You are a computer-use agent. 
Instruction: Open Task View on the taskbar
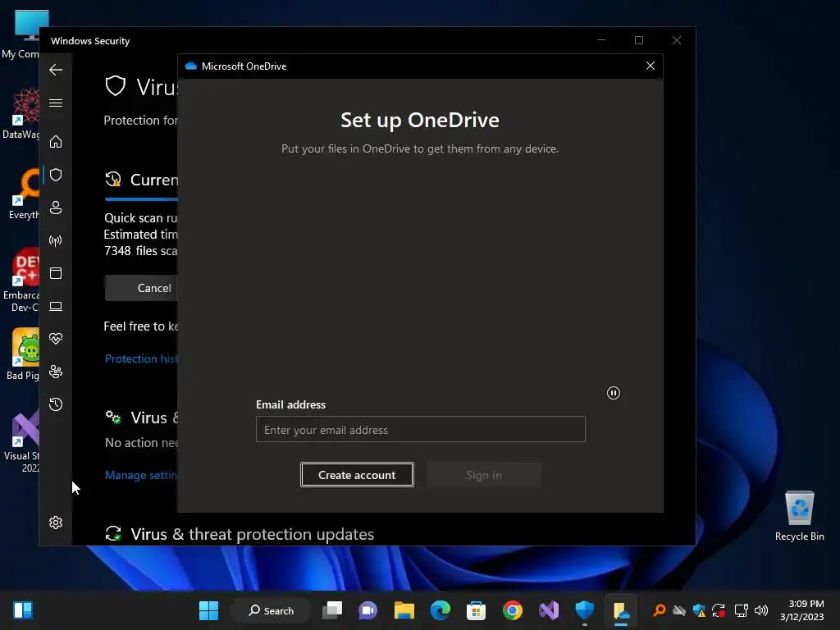332,610
